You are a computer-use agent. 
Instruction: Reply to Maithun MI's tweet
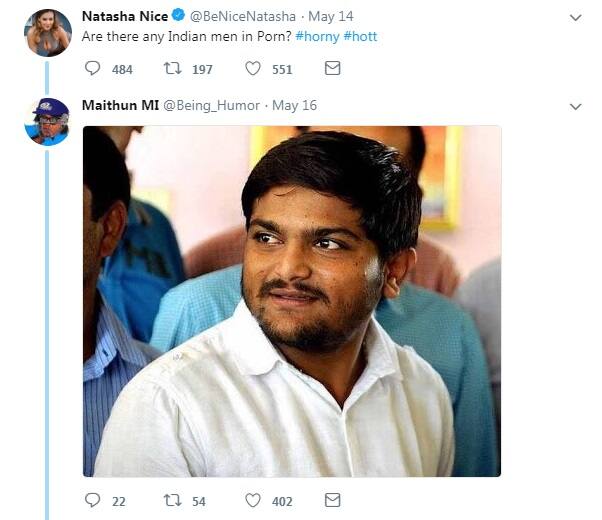click(x=93, y=500)
